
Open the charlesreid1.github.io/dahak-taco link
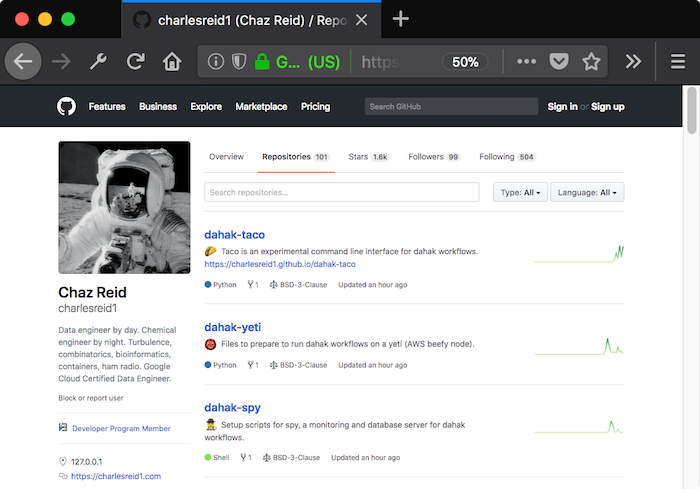tap(280, 264)
